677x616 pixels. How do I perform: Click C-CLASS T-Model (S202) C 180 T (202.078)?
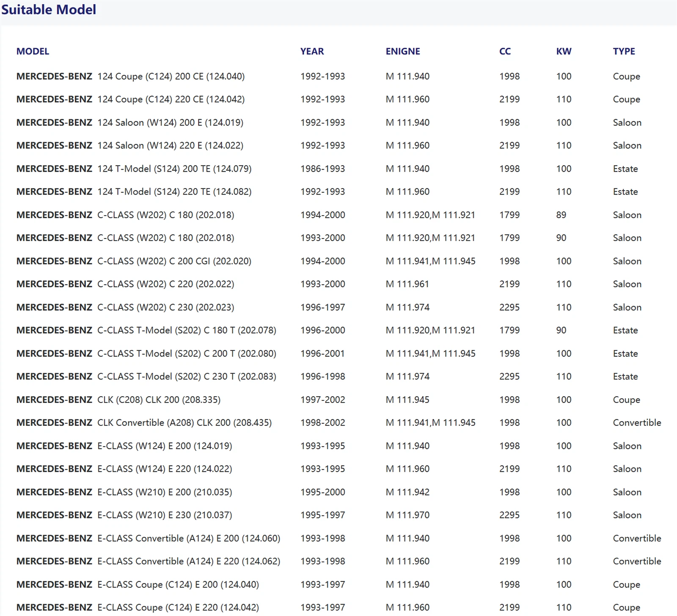187,330
